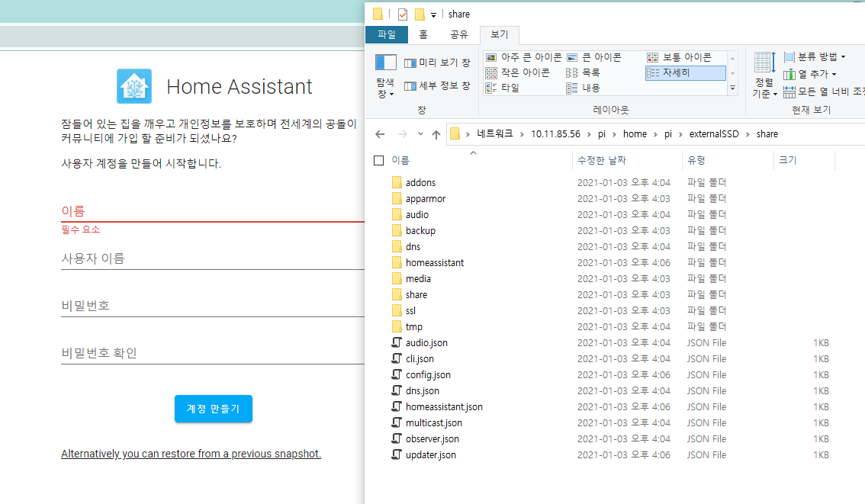Select the backup folder icon
The height and width of the screenshot is (504, 865).
pyautogui.click(x=397, y=230)
